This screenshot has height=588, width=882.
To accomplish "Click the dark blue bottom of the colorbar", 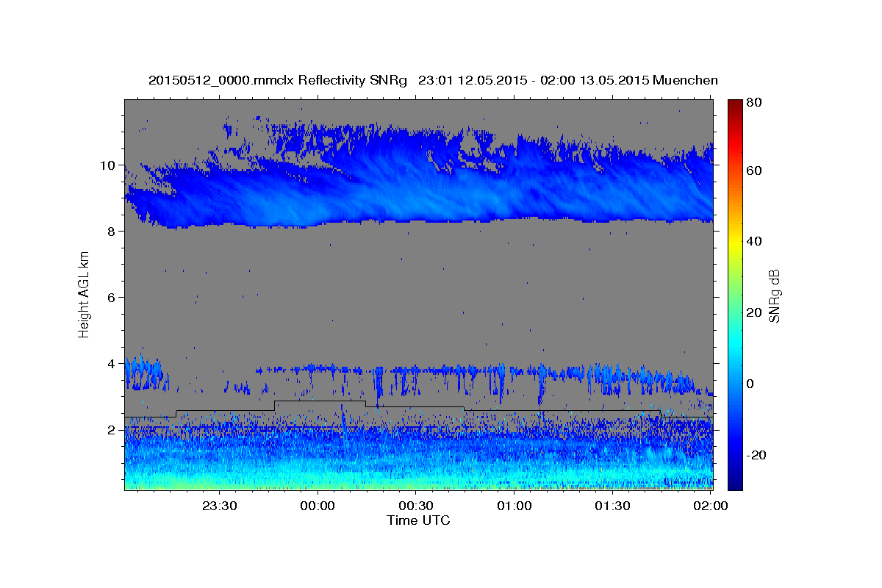I will 735,481.
